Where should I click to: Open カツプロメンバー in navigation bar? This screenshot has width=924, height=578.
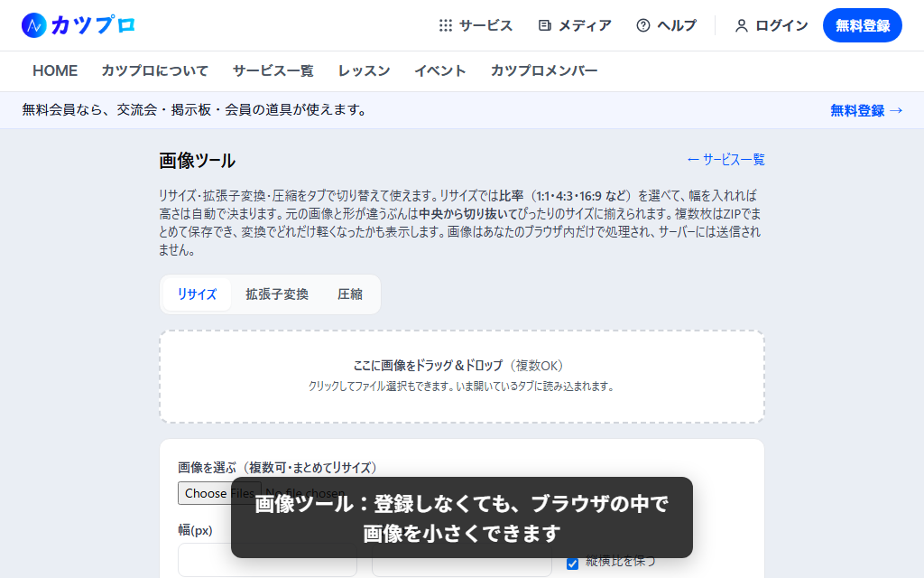pyautogui.click(x=544, y=70)
